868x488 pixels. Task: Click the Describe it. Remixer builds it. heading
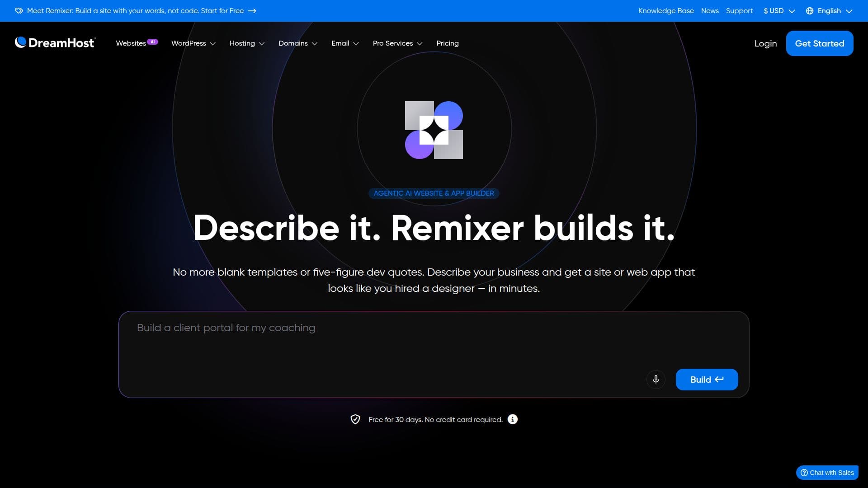[434, 228]
